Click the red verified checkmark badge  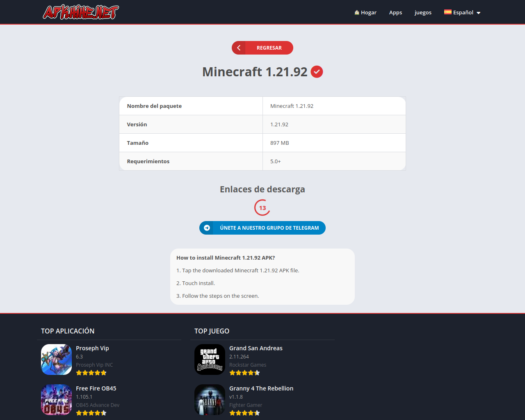[x=317, y=72]
